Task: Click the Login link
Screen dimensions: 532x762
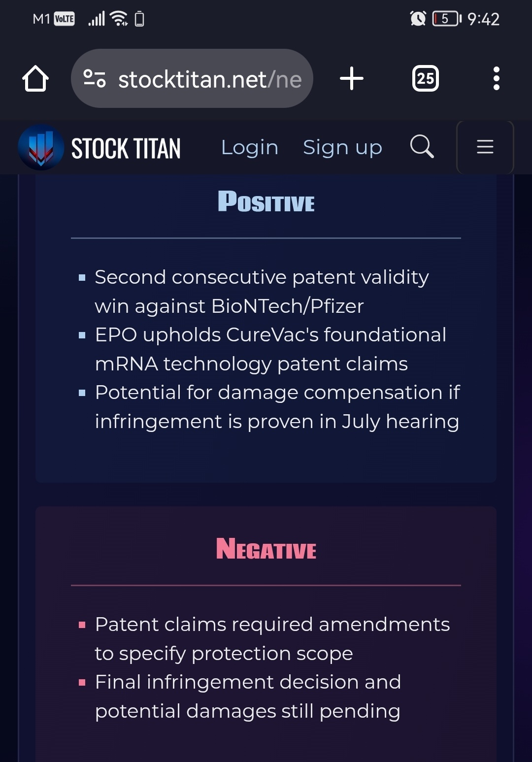Action: (x=250, y=147)
